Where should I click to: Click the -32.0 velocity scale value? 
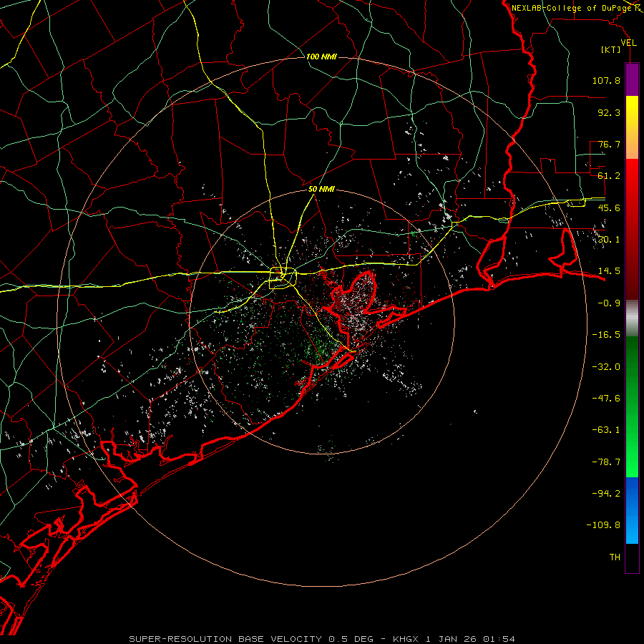tap(606, 367)
